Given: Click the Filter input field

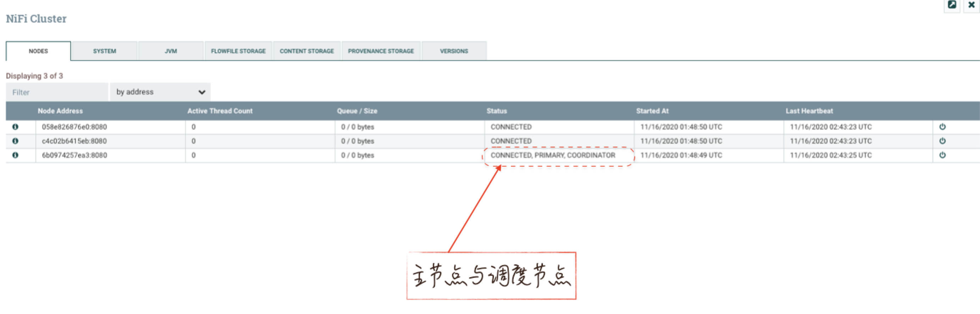Looking at the screenshot, I should (x=57, y=92).
